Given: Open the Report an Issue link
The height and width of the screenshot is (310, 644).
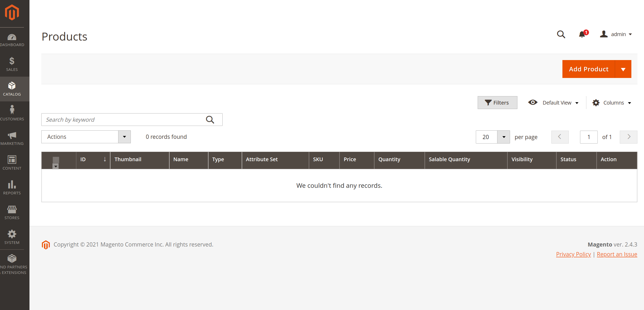Looking at the screenshot, I should coord(617,254).
